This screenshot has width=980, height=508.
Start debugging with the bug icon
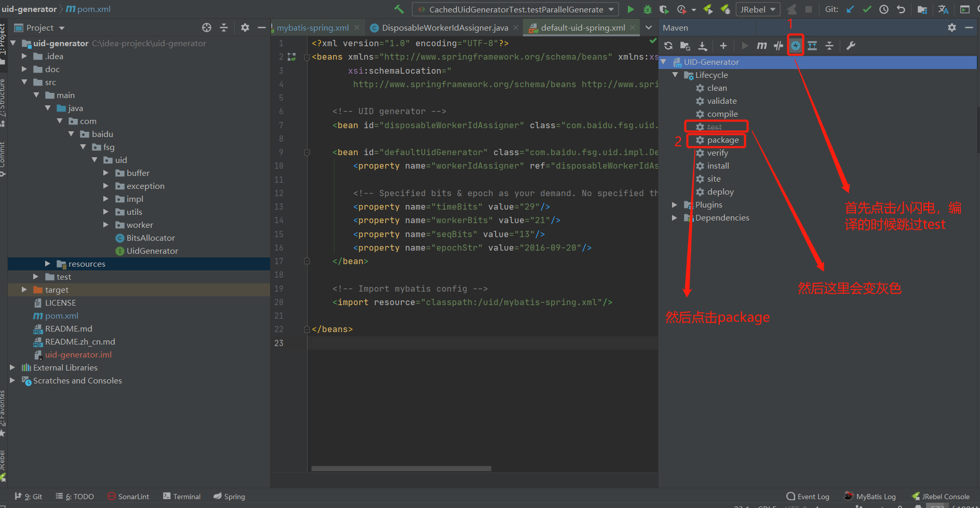click(647, 9)
